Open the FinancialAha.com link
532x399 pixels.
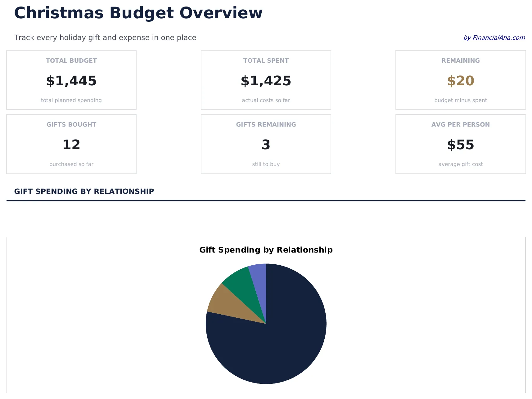click(x=494, y=38)
